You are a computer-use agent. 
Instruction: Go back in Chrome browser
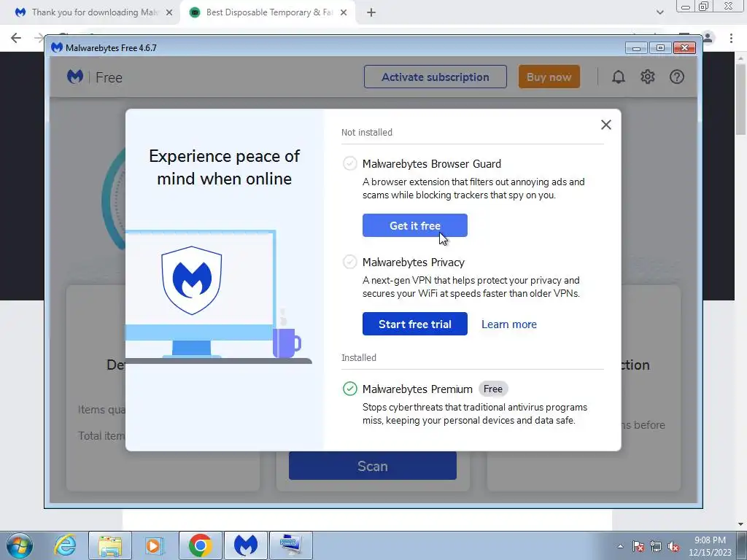point(16,38)
